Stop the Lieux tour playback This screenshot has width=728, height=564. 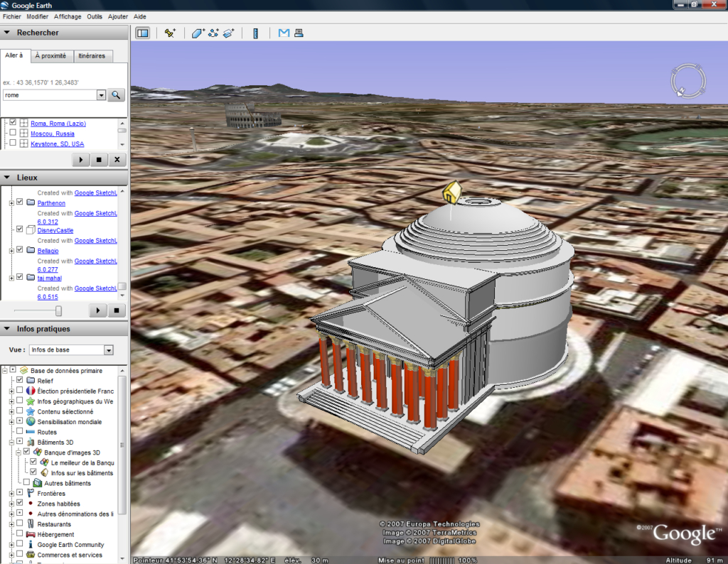117,310
